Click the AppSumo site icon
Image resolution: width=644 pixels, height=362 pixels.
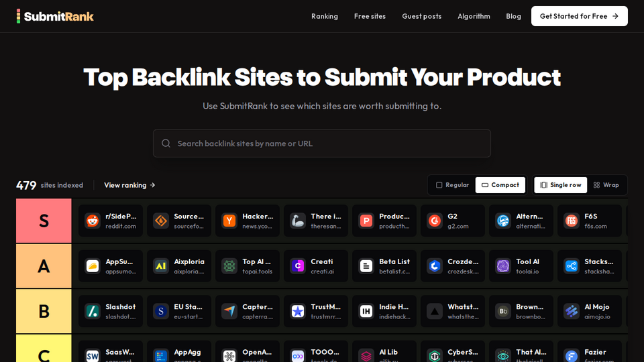(x=93, y=266)
